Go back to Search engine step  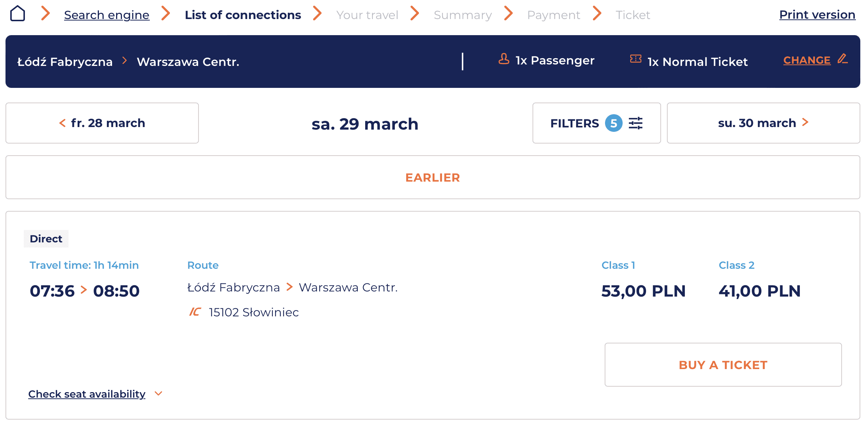pyautogui.click(x=107, y=15)
